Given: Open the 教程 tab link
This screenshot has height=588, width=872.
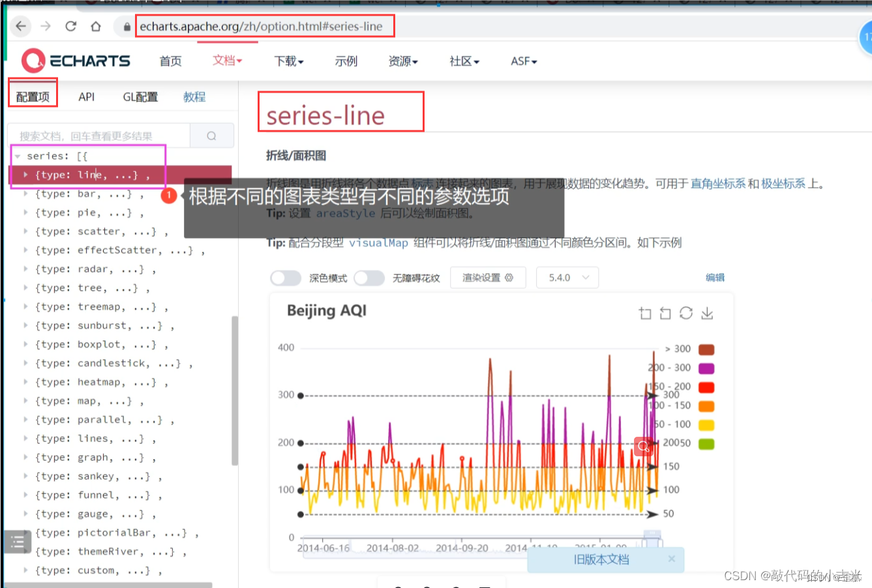Looking at the screenshot, I should point(194,97).
